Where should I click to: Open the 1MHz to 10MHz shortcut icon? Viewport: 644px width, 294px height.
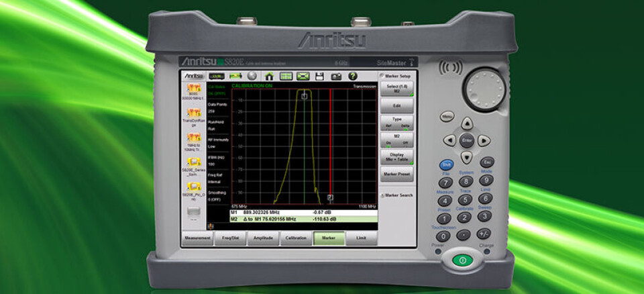(x=194, y=137)
